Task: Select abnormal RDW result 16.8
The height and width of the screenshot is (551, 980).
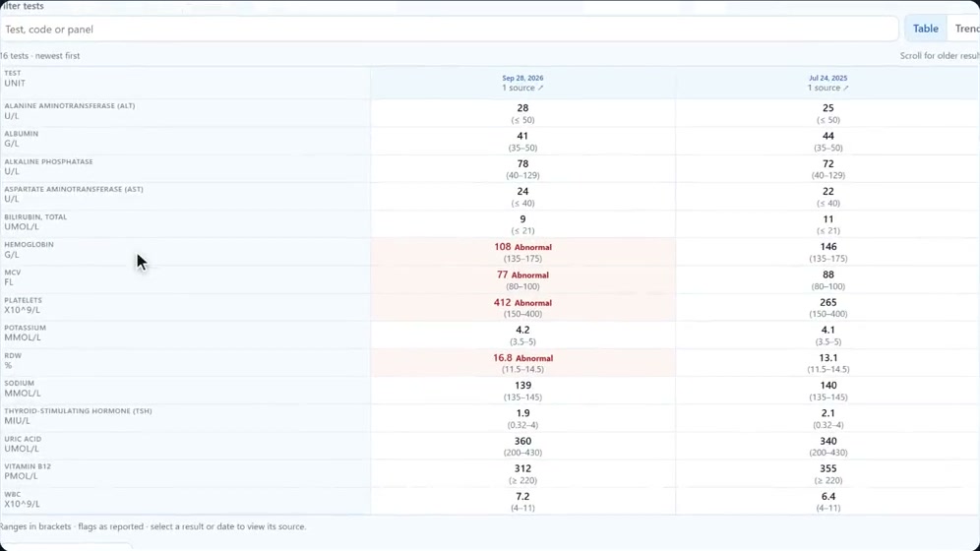Action: pyautogui.click(x=503, y=358)
